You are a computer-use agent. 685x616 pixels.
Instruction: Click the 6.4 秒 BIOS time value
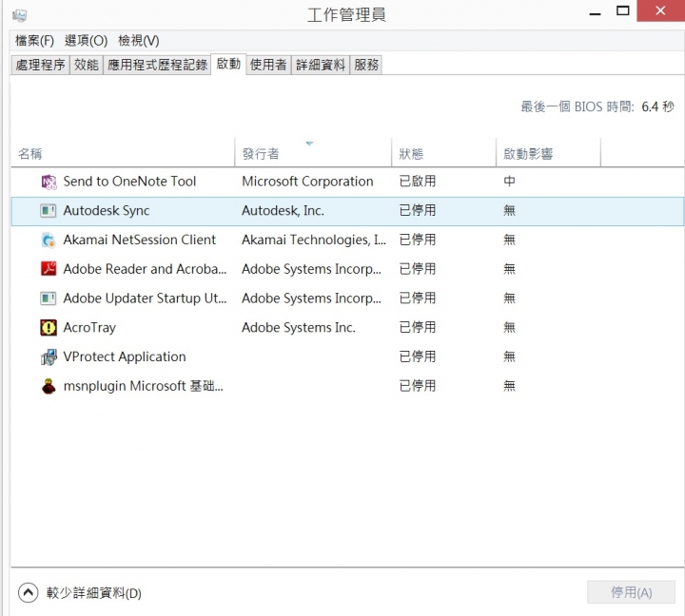point(658,106)
